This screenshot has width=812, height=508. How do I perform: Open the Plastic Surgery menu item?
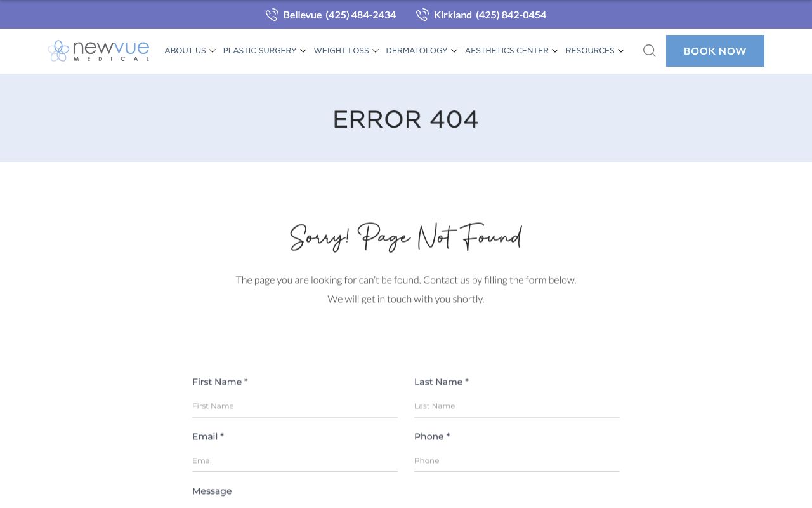tap(259, 51)
